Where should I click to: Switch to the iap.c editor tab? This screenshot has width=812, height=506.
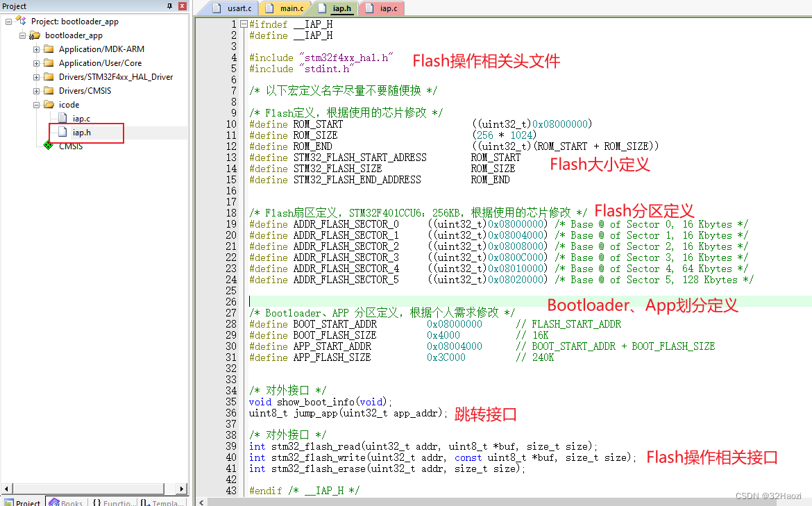[387, 8]
